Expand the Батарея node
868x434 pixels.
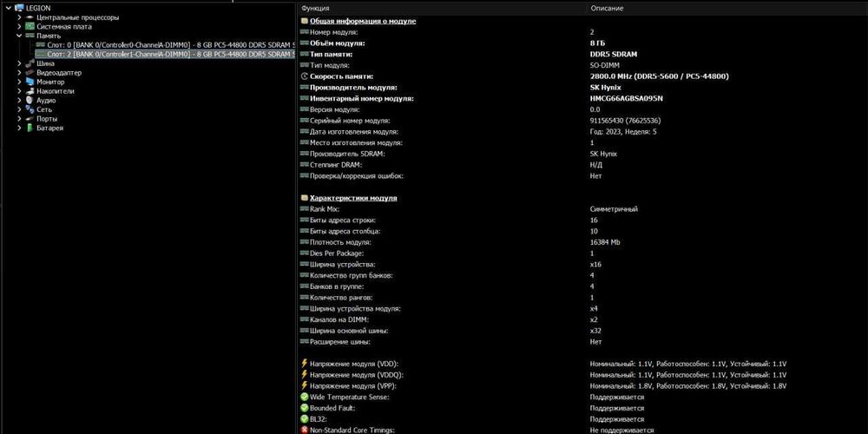[x=19, y=128]
